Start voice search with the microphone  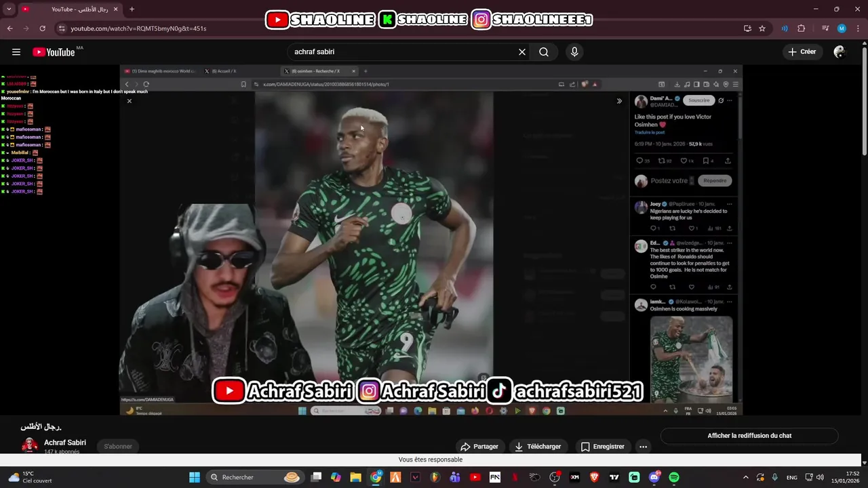pos(574,52)
